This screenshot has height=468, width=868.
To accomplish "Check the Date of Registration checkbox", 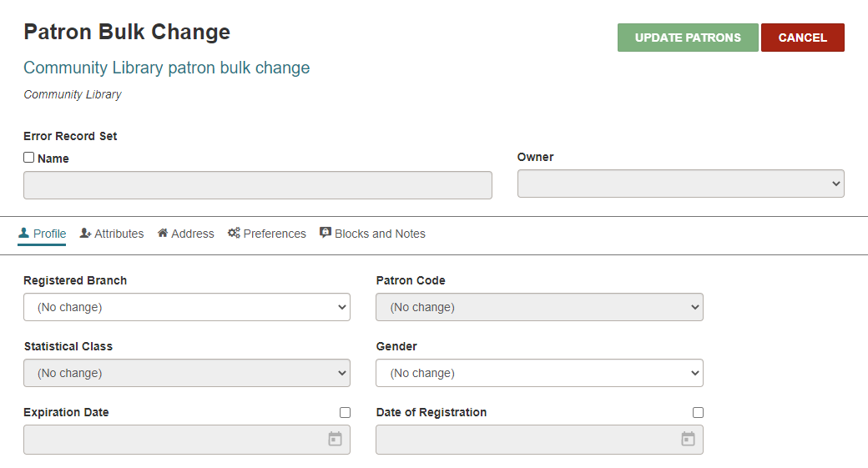I will (698, 413).
